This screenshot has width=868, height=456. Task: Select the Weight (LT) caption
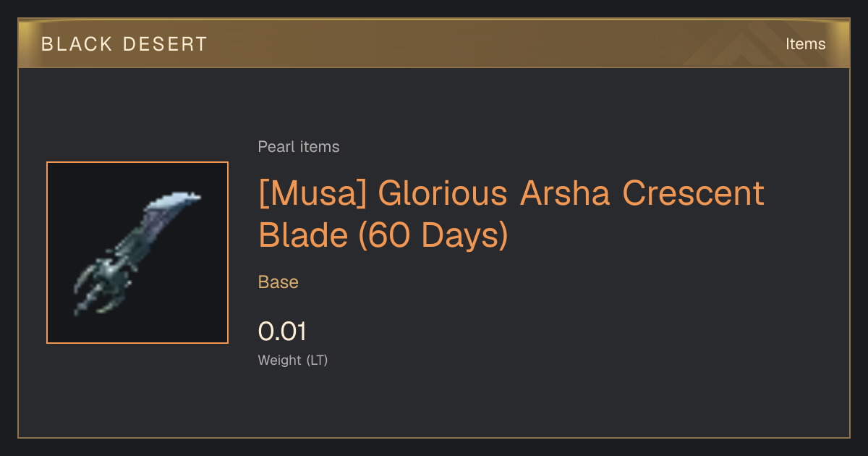(x=293, y=360)
